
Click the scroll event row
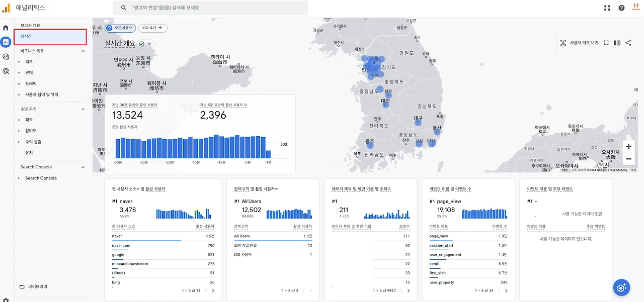468,264
